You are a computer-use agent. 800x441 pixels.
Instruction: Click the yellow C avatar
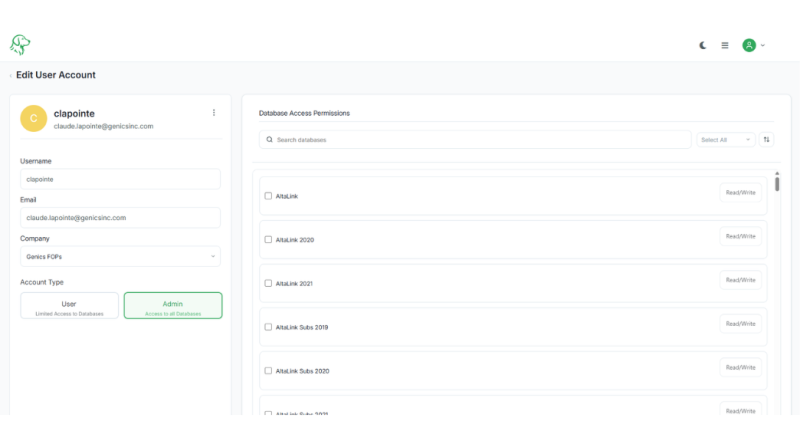34,118
